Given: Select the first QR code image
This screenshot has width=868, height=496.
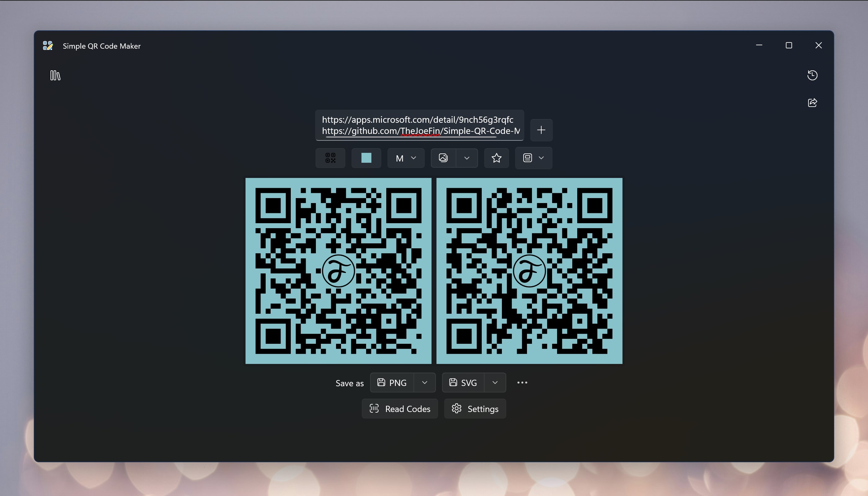Looking at the screenshot, I should (338, 271).
